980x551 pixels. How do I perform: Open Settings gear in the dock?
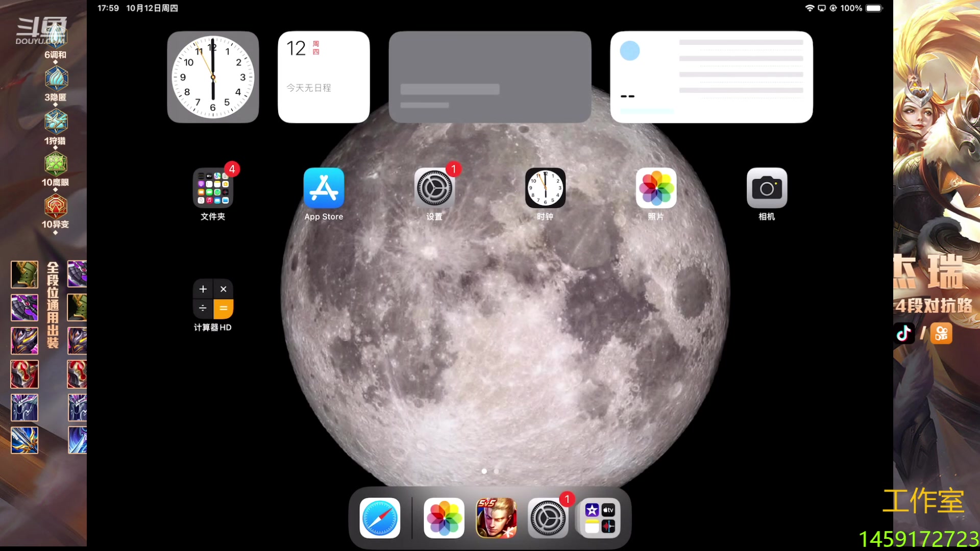[548, 518]
